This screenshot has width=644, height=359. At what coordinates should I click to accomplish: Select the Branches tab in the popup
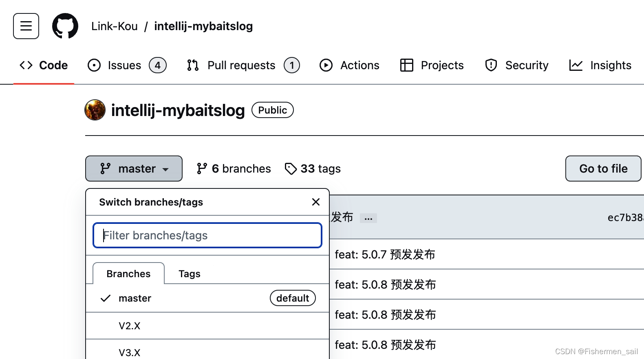pyautogui.click(x=128, y=274)
